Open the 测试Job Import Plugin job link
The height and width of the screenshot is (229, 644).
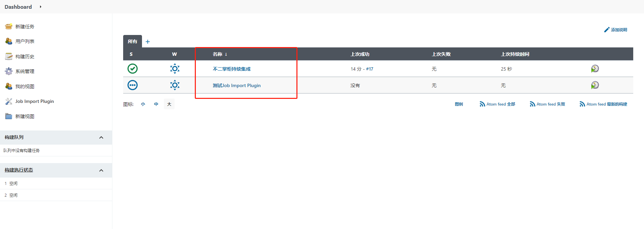(x=237, y=85)
